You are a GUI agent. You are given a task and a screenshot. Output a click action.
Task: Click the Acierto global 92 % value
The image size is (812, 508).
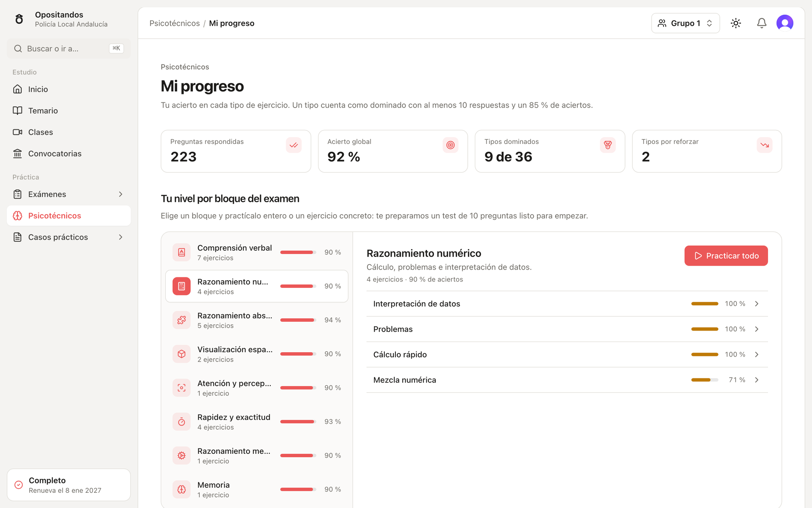pos(343,157)
